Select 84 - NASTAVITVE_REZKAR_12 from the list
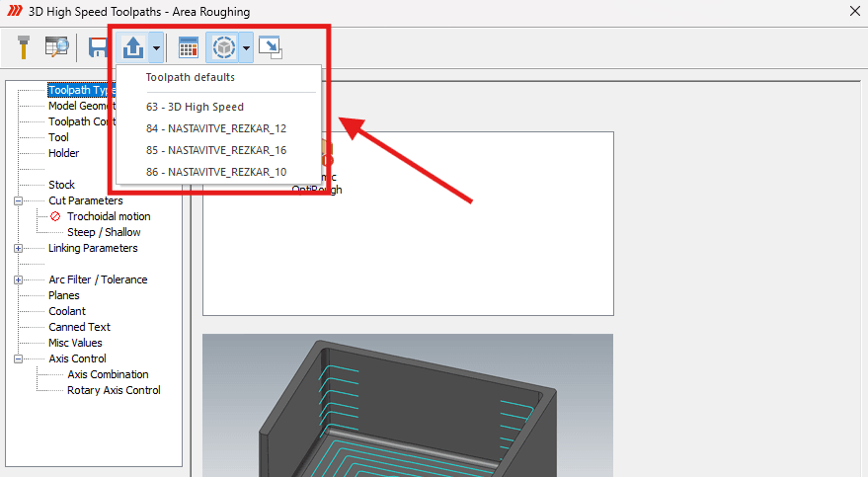Image resolution: width=868 pixels, height=477 pixels. tap(218, 128)
